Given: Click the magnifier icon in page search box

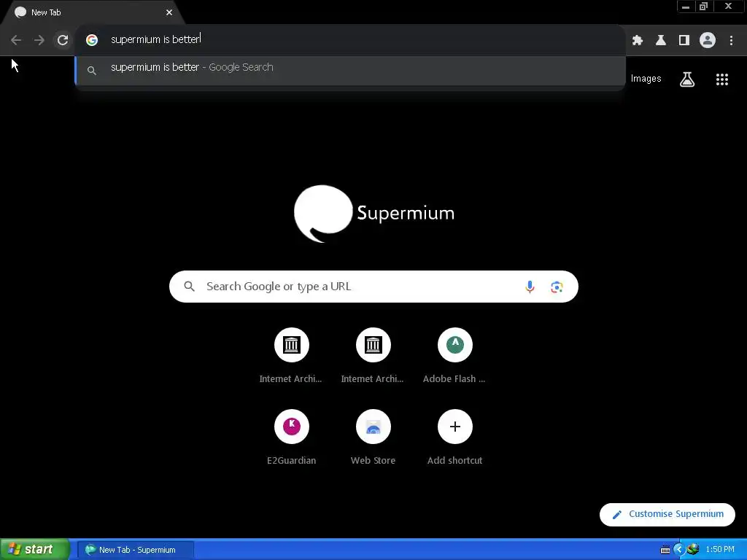Looking at the screenshot, I should pos(190,287).
